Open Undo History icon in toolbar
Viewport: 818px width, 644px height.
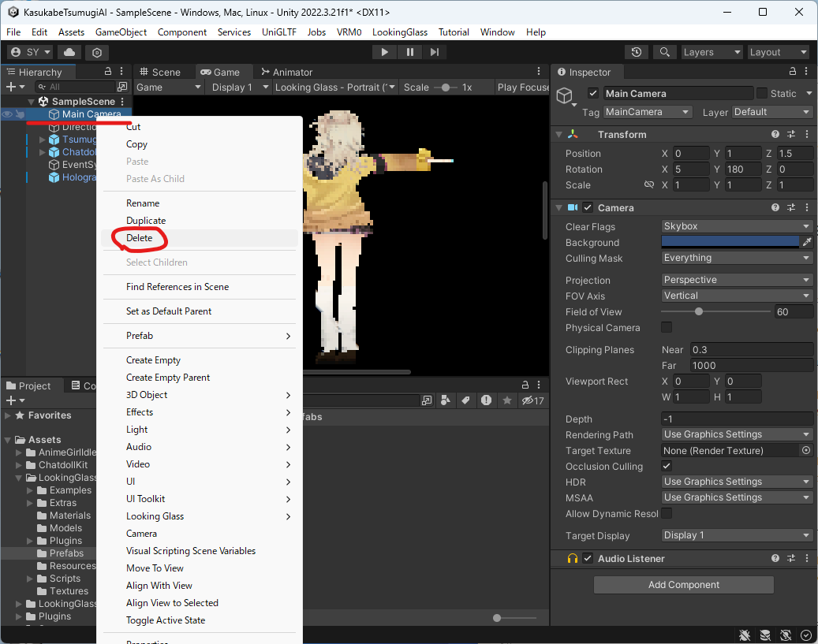pos(637,52)
